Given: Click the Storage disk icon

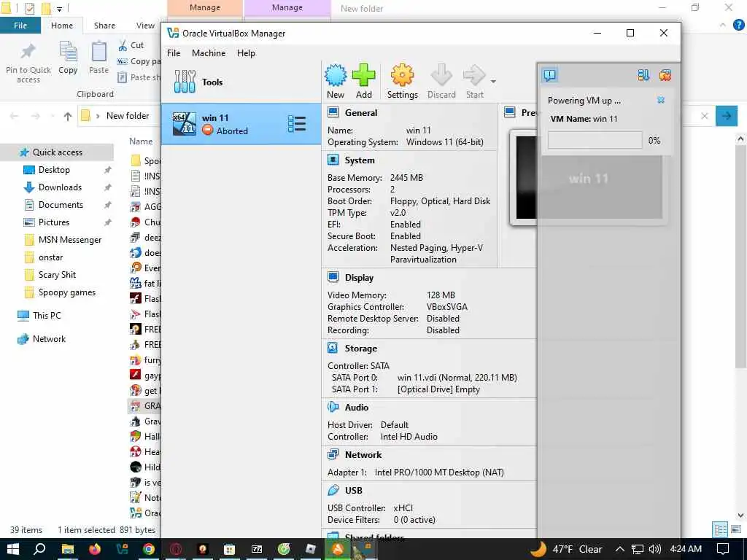Looking at the screenshot, I should point(333,348).
